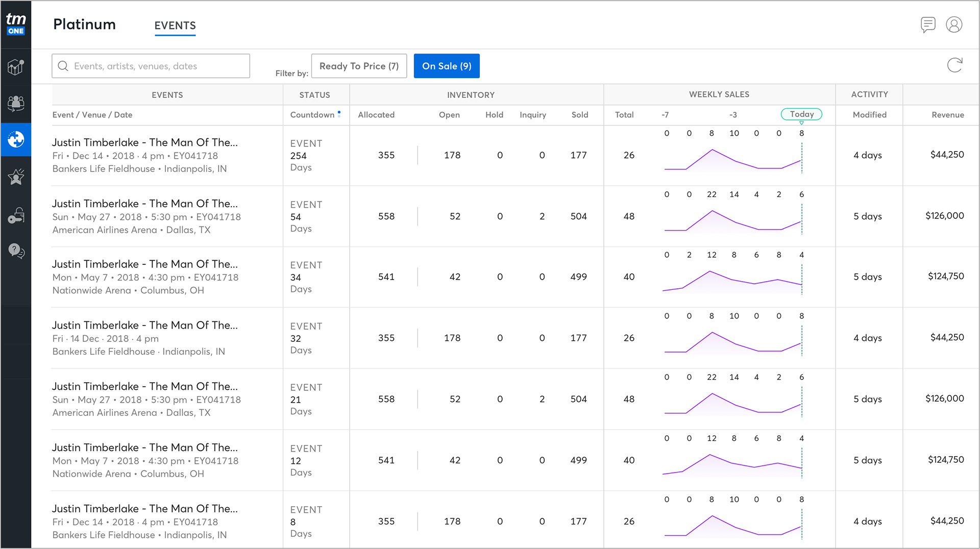
Task: Click '5 days' modified in 12 days row
Action: coord(868,461)
